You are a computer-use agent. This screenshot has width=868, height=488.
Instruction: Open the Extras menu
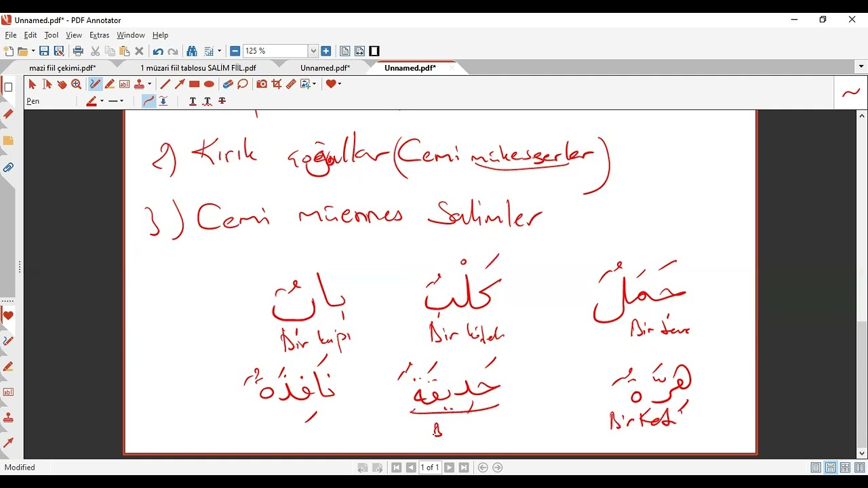[x=99, y=35]
